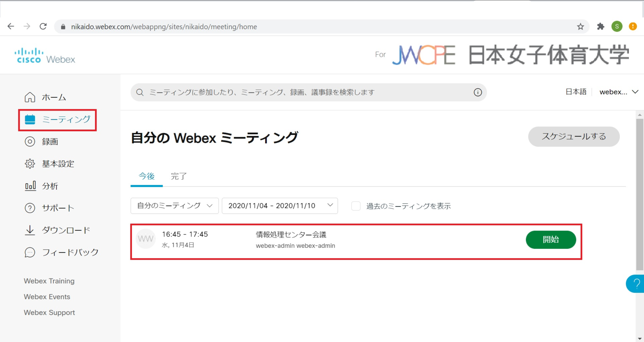This screenshot has width=644, height=342.
Task: Click the date text 水, 11月4日
Action: coord(178,245)
